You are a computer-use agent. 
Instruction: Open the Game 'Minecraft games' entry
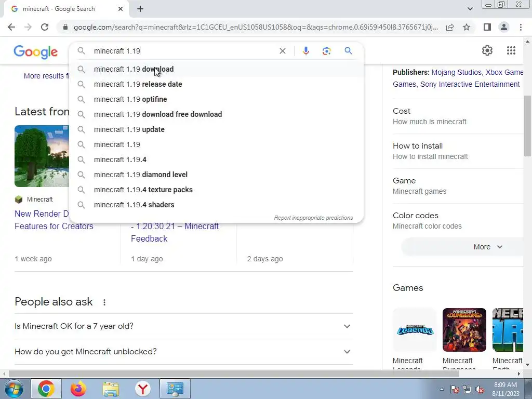(x=458, y=186)
